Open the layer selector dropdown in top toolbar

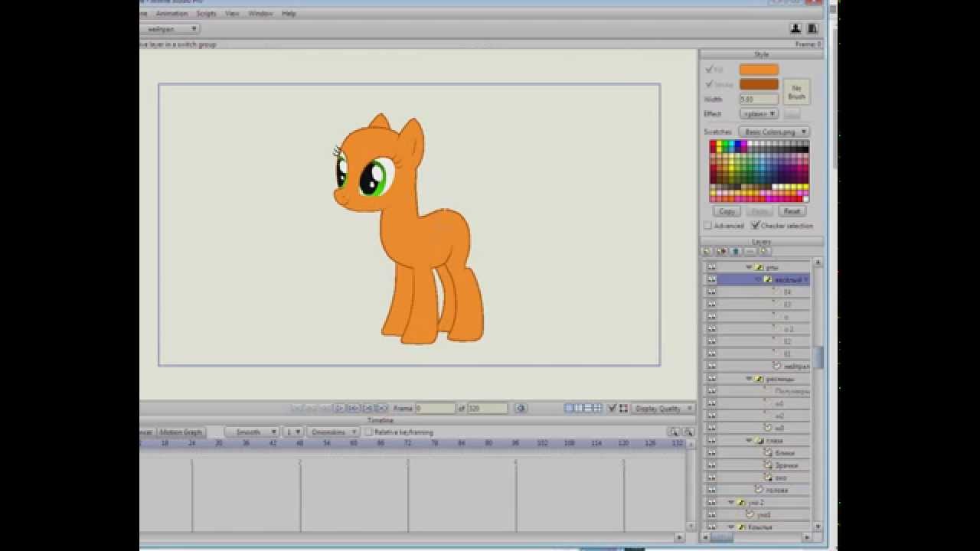170,29
